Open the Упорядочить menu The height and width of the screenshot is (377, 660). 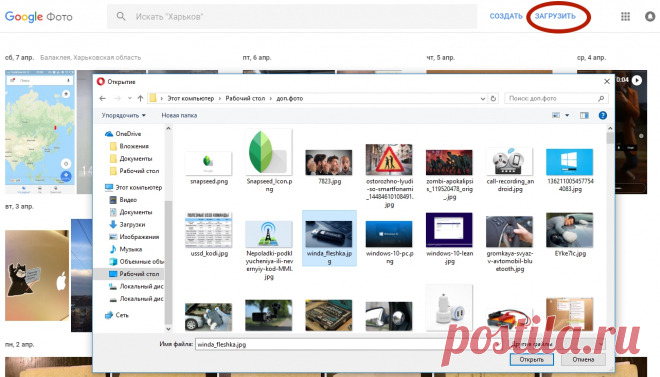pyautogui.click(x=123, y=115)
